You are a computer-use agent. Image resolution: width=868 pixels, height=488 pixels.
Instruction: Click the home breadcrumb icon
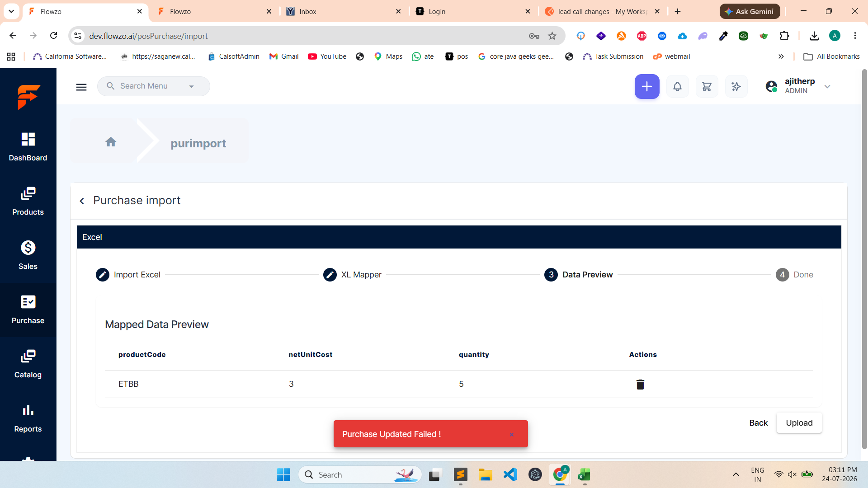(x=111, y=142)
